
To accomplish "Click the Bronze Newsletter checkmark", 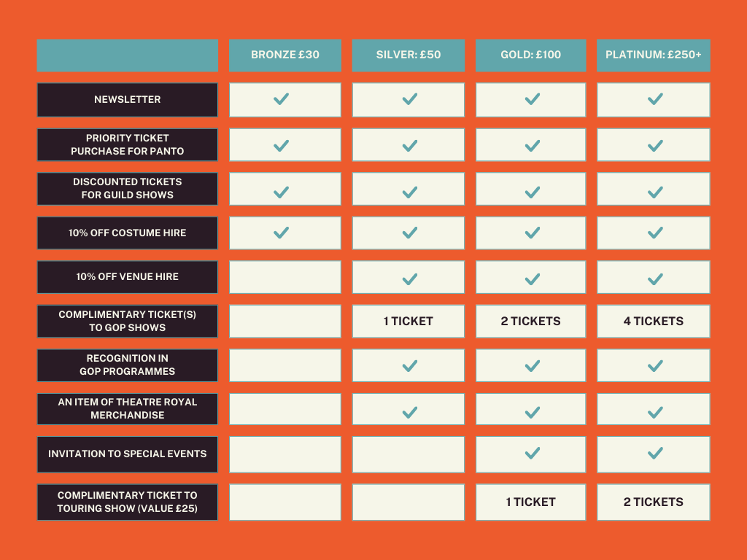I will 281,99.
